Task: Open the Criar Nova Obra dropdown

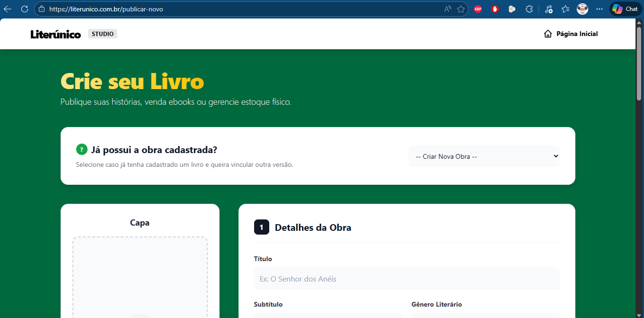Action: [x=484, y=156]
